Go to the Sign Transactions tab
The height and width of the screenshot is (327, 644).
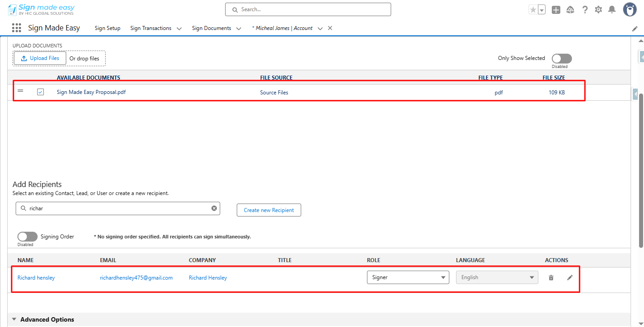(x=151, y=28)
